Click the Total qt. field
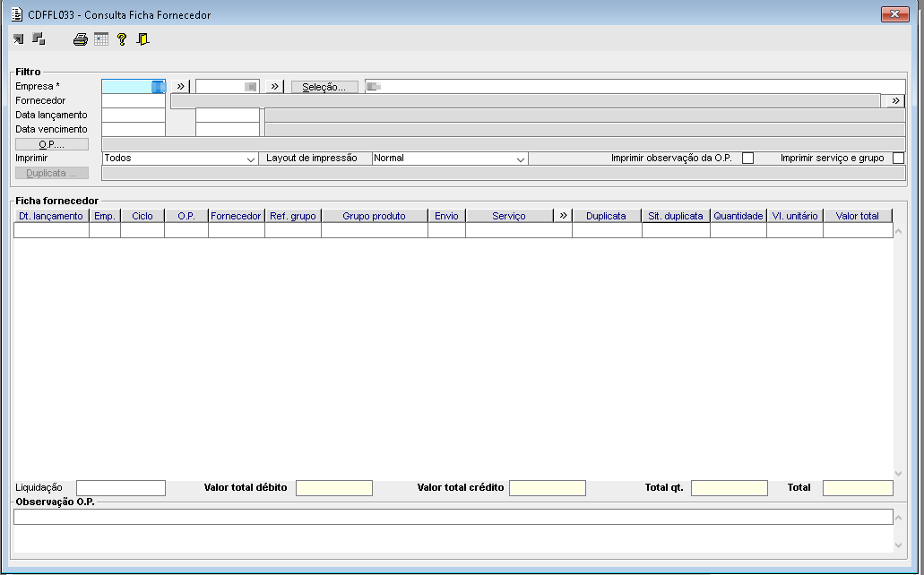Screen dimensions: 924x575 pos(730,488)
